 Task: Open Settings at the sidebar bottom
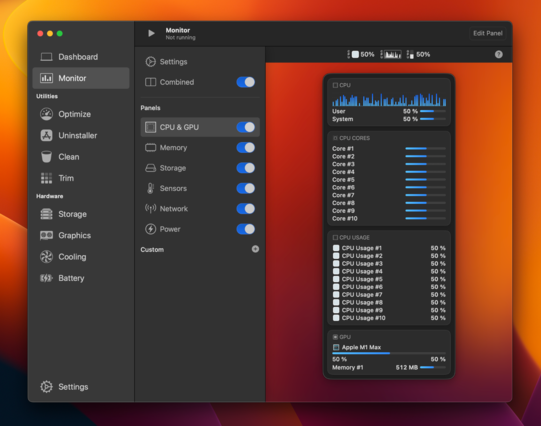[x=81, y=387]
